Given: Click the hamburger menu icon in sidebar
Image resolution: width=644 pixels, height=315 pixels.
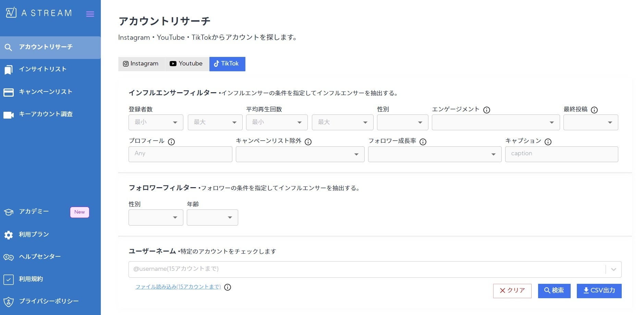Looking at the screenshot, I should (x=90, y=14).
